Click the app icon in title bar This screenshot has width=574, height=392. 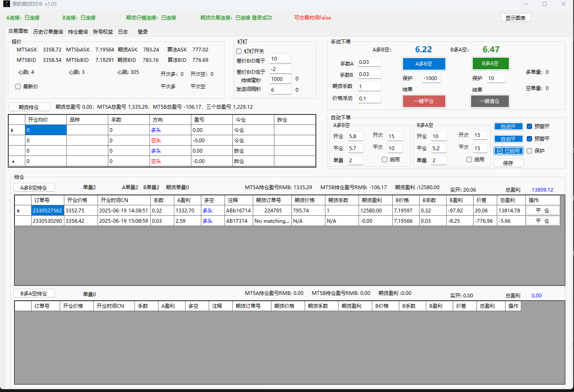pos(6,4)
